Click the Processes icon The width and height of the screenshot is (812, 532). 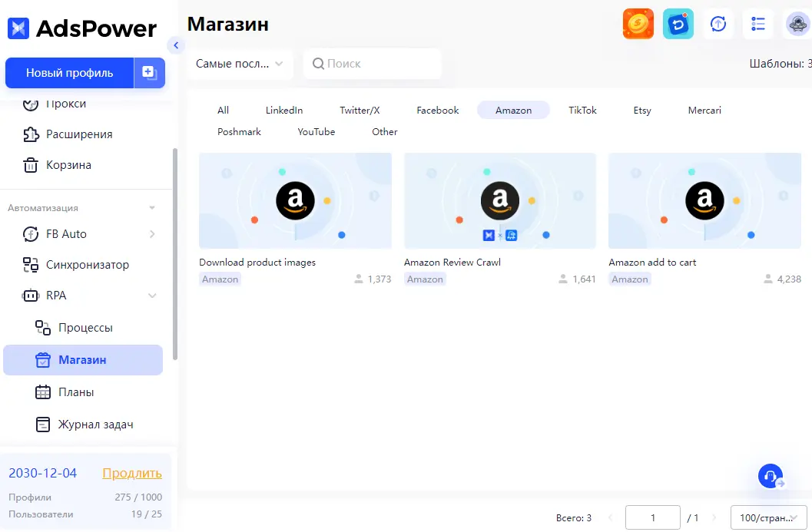point(43,328)
